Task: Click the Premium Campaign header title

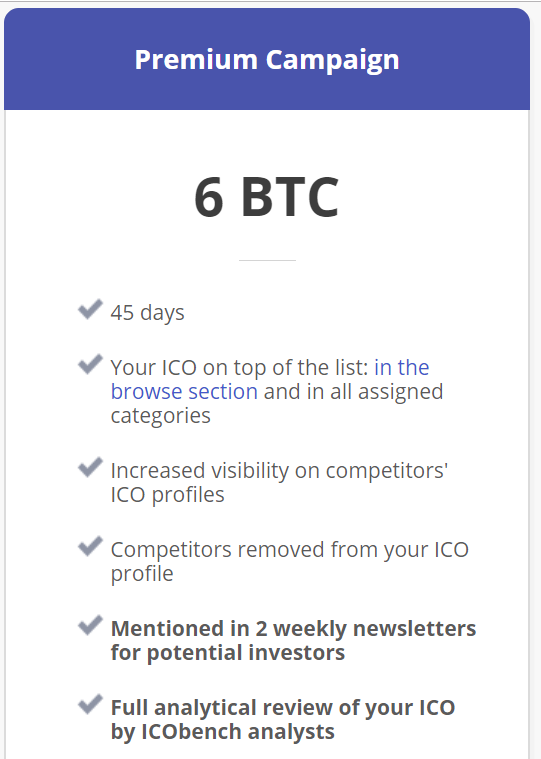Action: [x=267, y=60]
